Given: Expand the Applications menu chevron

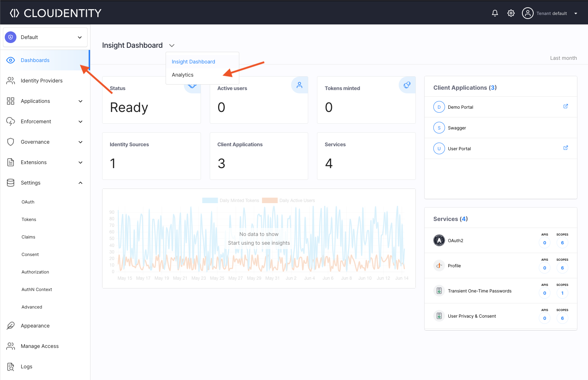Looking at the screenshot, I should 81,101.
